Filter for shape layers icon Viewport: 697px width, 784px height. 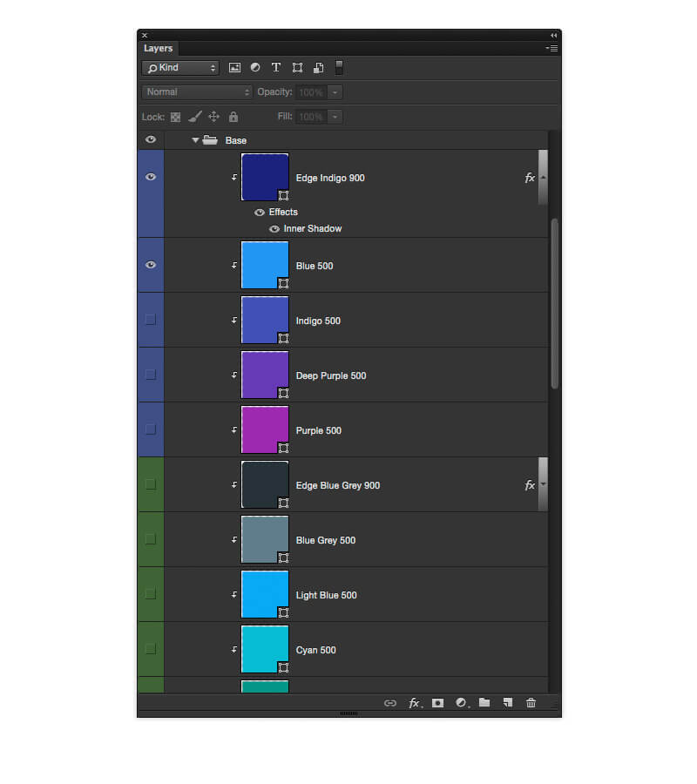click(x=297, y=68)
